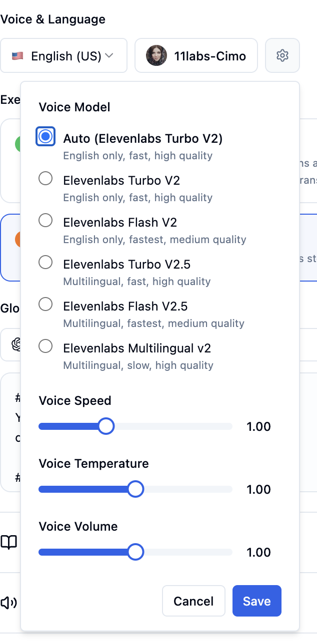Cancel the voice configuration changes
The image size is (317, 644).
click(193, 601)
